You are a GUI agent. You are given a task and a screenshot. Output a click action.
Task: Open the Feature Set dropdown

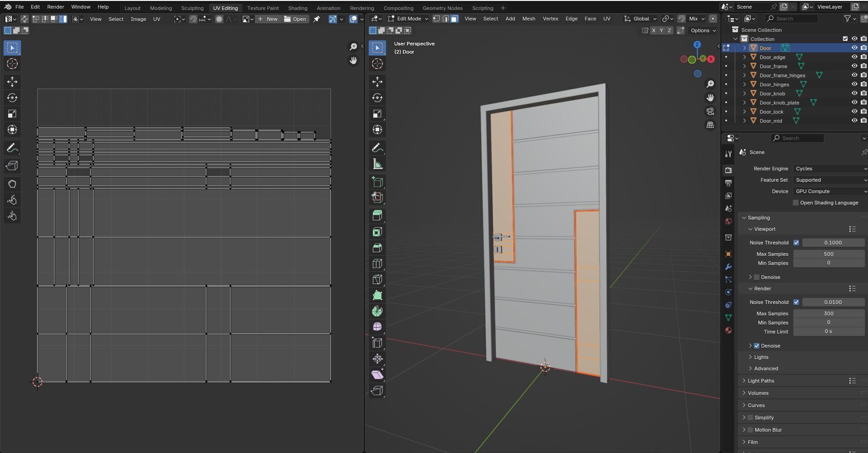pos(830,180)
